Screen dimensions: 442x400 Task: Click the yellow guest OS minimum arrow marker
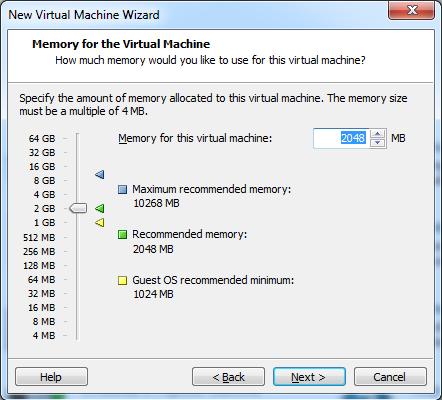(x=100, y=222)
